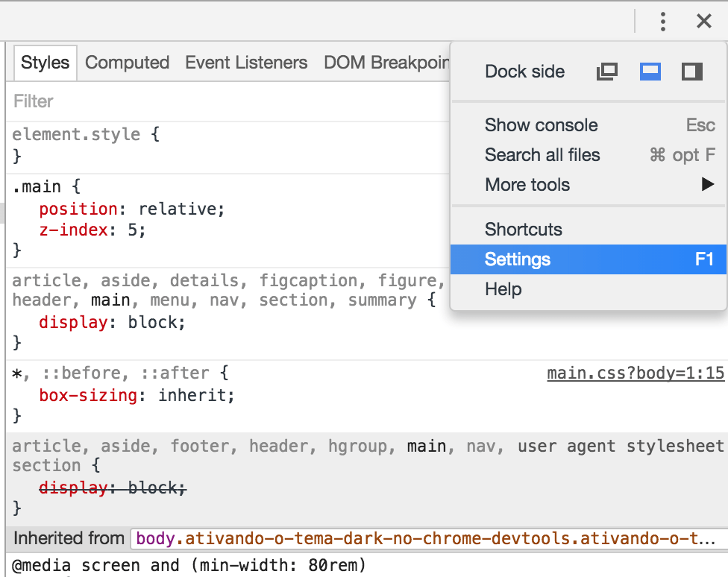The width and height of the screenshot is (728, 577).
Task: Open main.css?body=1:15 source link
Action: click(x=636, y=373)
